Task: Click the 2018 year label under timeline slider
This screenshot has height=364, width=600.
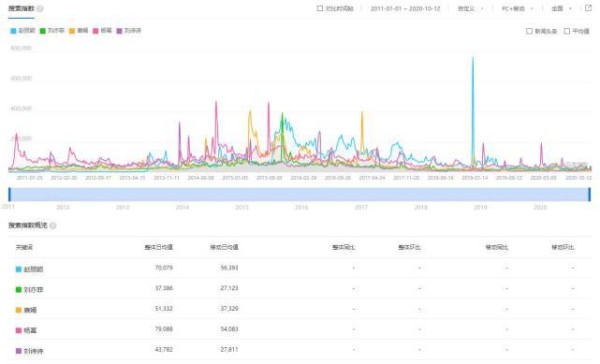Action: click(x=421, y=207)
